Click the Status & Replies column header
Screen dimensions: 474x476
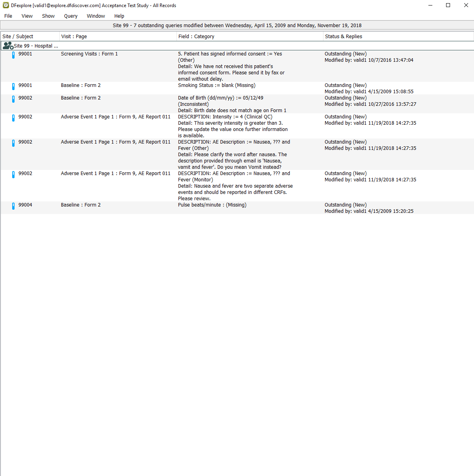[x=344, y=37]
